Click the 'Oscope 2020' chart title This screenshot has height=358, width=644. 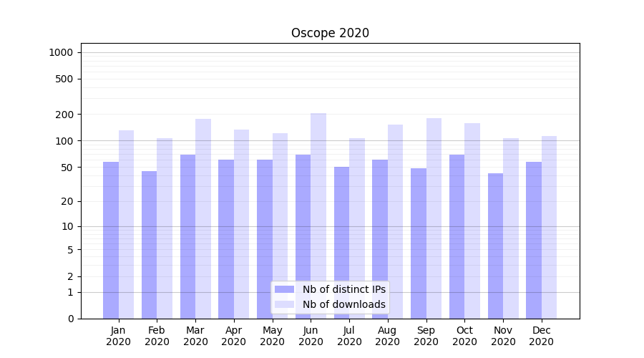click(x=330, y=33)
